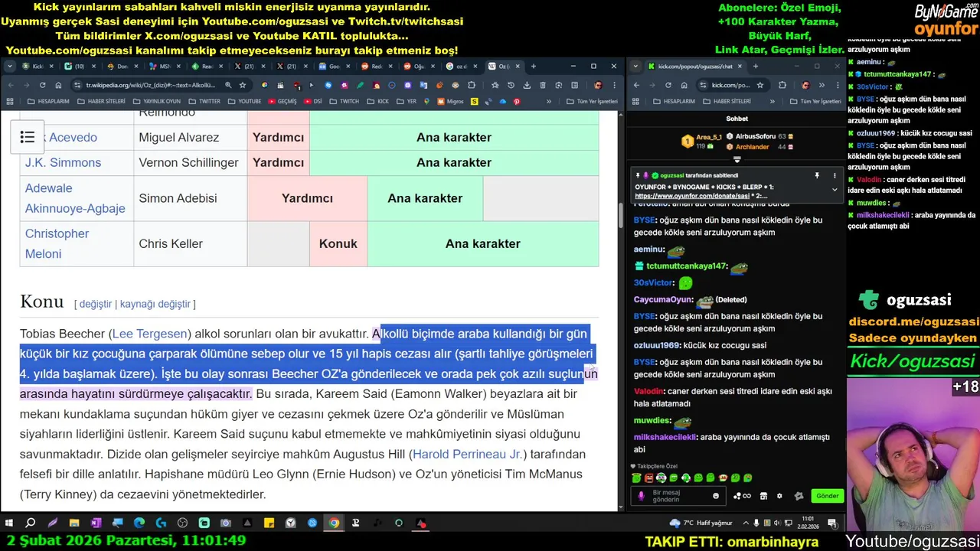
Task: Open the oyunfor.com donate link in pinned message
Action: (691, 196)
